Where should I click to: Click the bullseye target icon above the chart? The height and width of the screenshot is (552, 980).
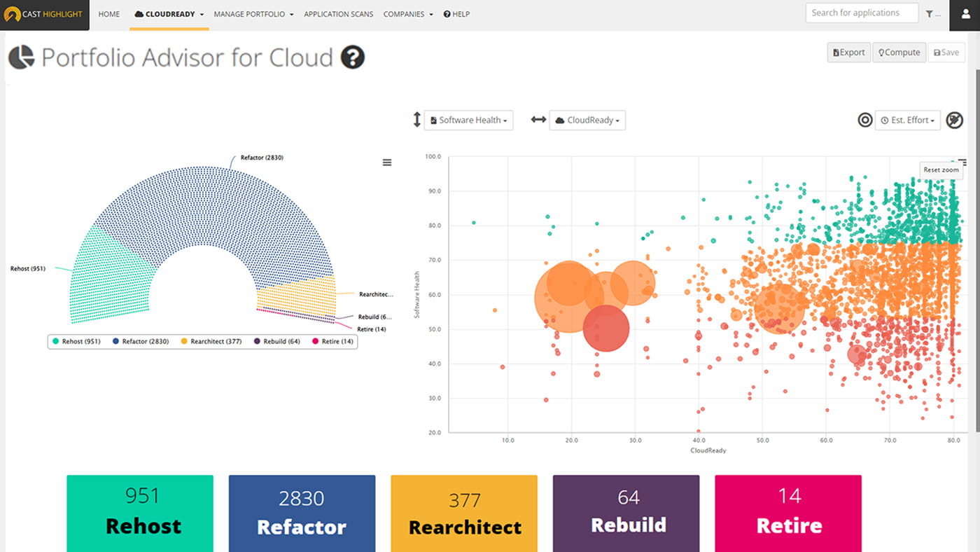(x=864, y=120)
